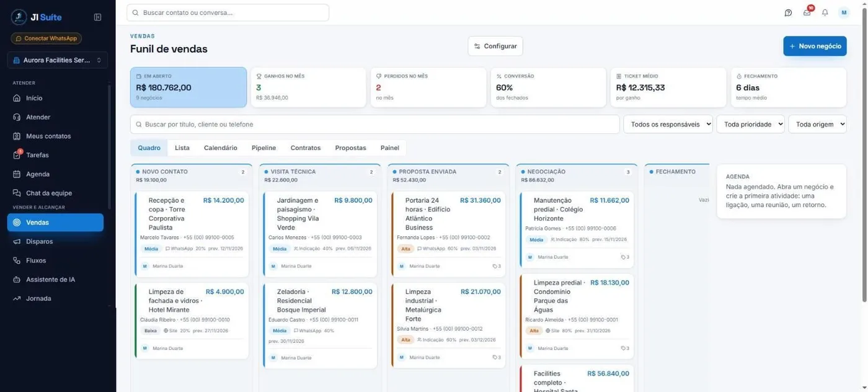Open notifications bell
Viewport: 868px width, 392px height.
point(825,12)
